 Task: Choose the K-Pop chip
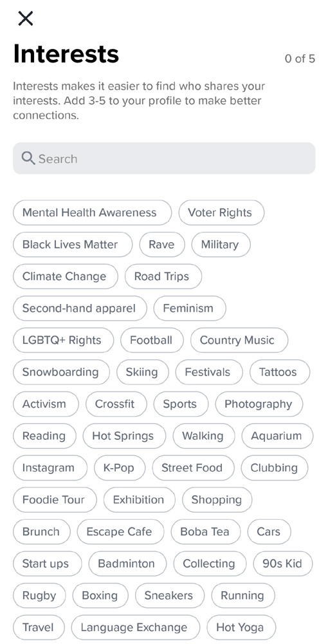coord(120,468)
